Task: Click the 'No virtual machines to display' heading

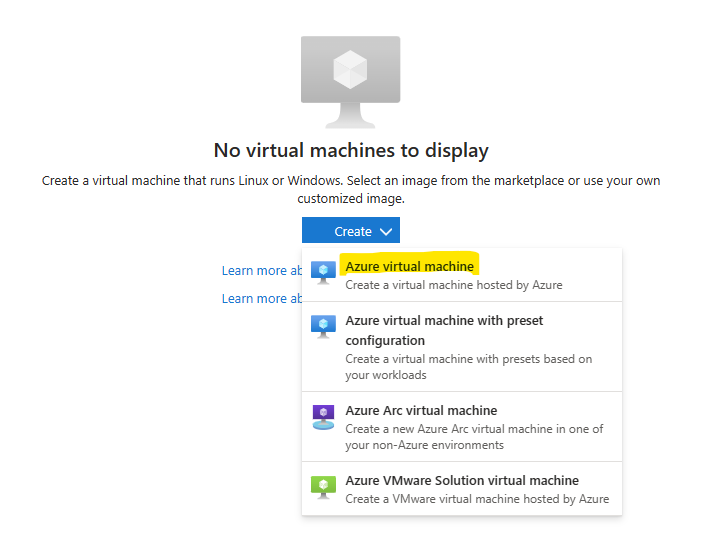Action: [351, 150]
